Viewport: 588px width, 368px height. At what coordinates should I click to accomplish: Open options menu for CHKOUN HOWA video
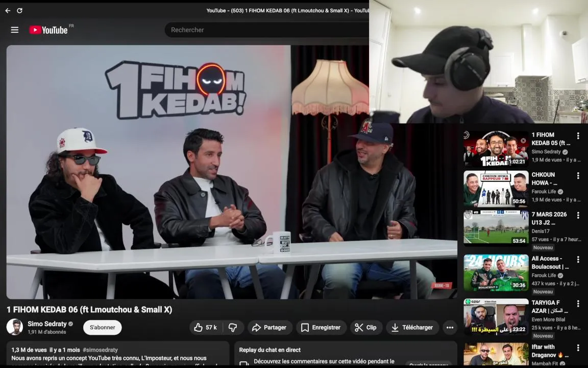(x=578, y=175)
